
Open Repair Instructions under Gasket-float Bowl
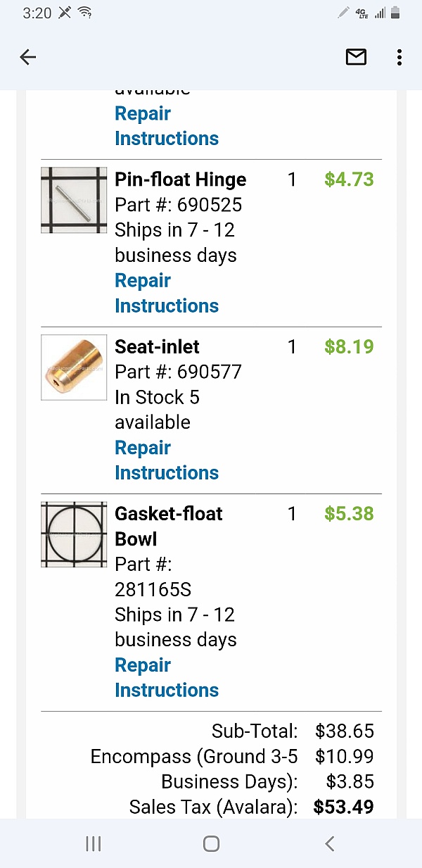point(167,678)
